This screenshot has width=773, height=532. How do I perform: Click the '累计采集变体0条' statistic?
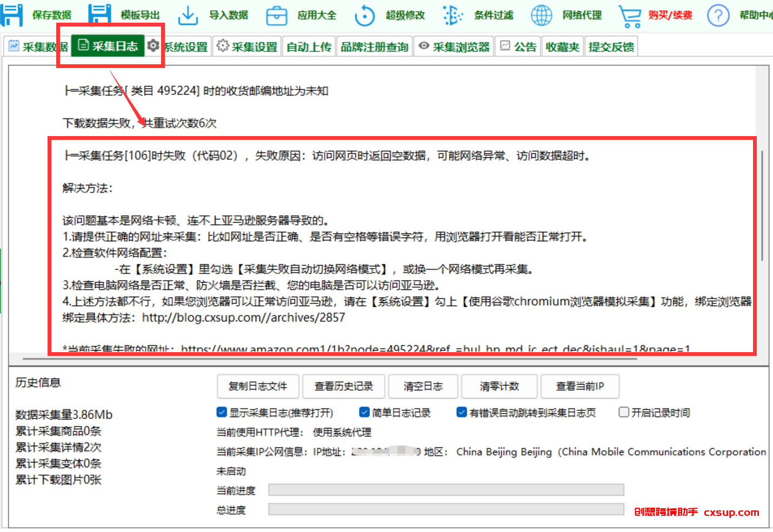[58, 463]
